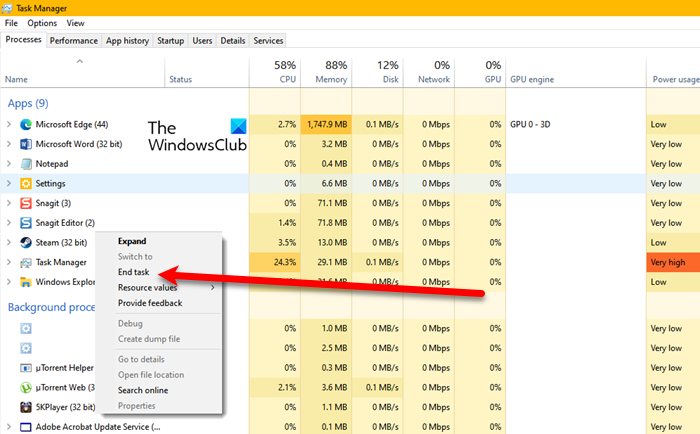700x434 pixels.
Task: Click the Microsoft Word process icon
Action: tap(26, 144)
